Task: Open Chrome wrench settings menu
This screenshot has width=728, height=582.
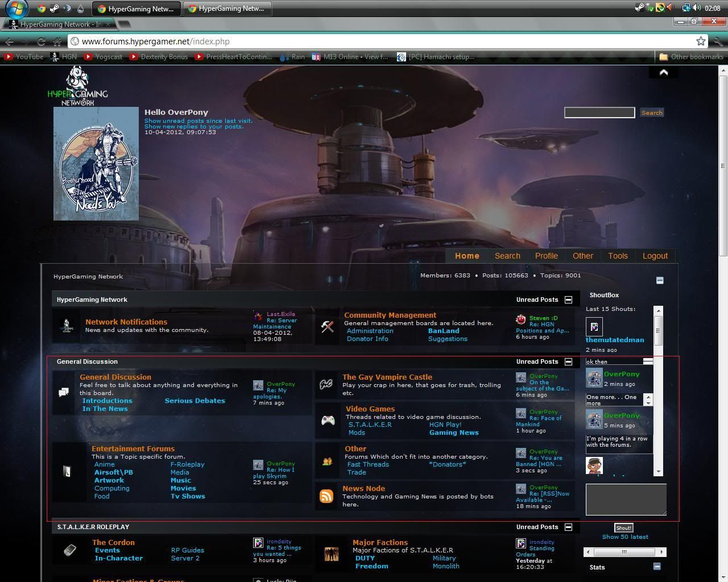Action: point(718,41)
